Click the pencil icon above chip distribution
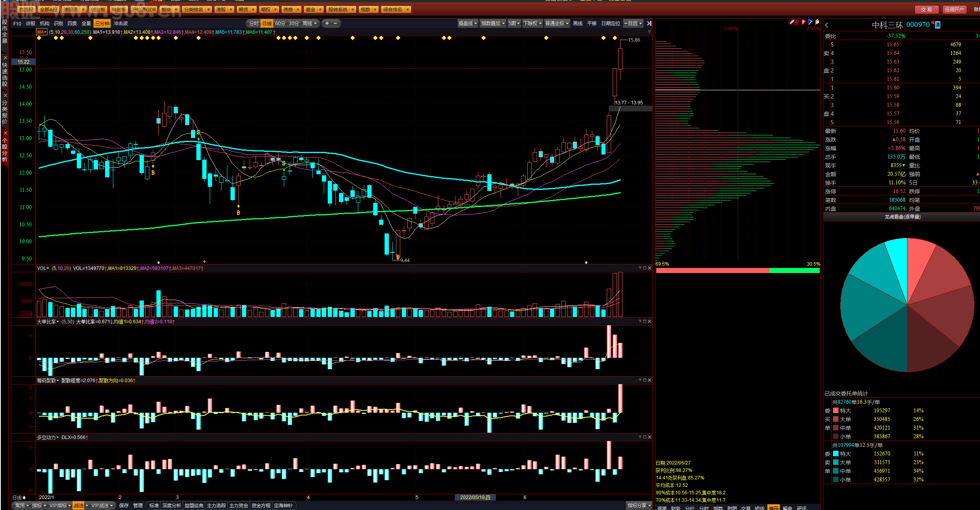 point(791,22)
